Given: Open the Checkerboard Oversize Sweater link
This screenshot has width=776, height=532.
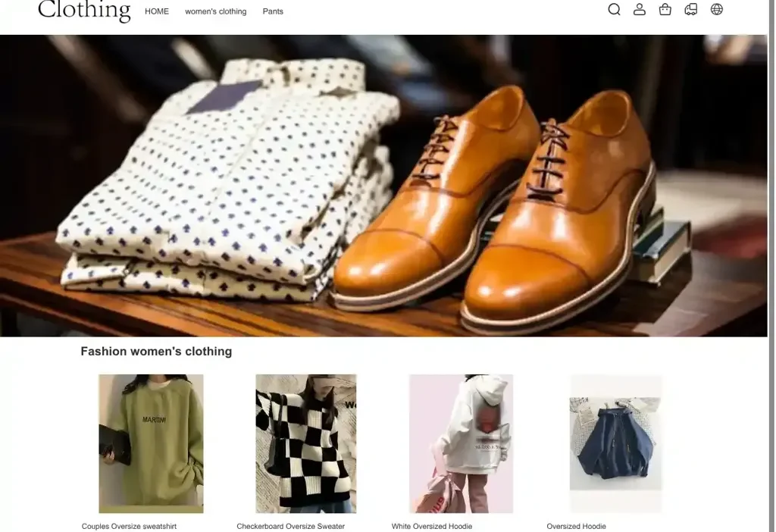Looking at the screenshot, I should click(290, 525).
